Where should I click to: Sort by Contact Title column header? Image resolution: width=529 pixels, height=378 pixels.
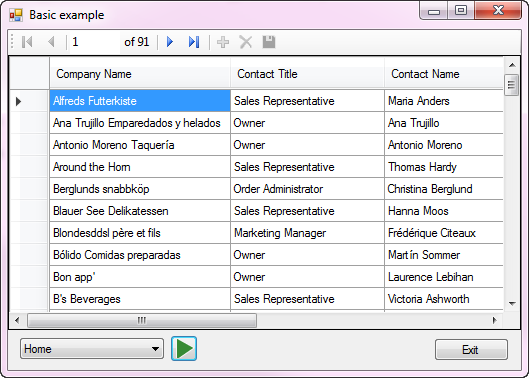[x=307, y=74]
